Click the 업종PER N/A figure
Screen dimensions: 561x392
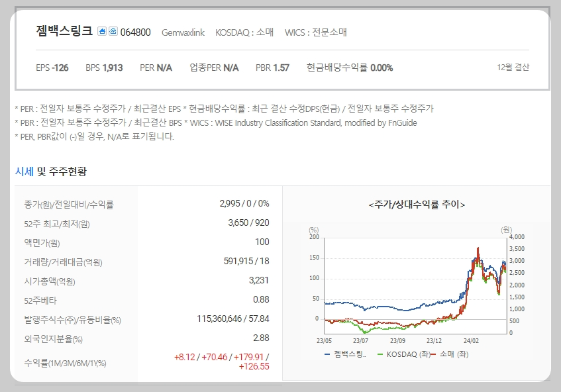pyautogui.click(x=214, y=68)
